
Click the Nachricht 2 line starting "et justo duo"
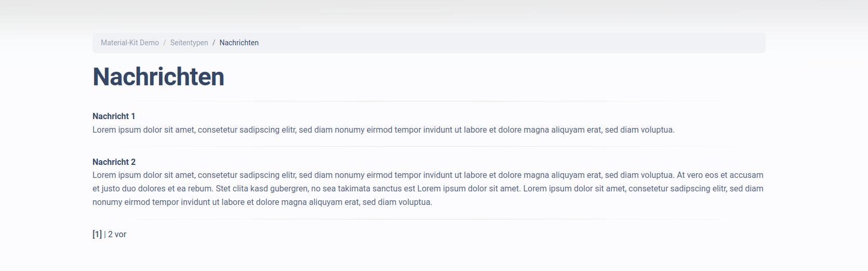coord(428,189)
